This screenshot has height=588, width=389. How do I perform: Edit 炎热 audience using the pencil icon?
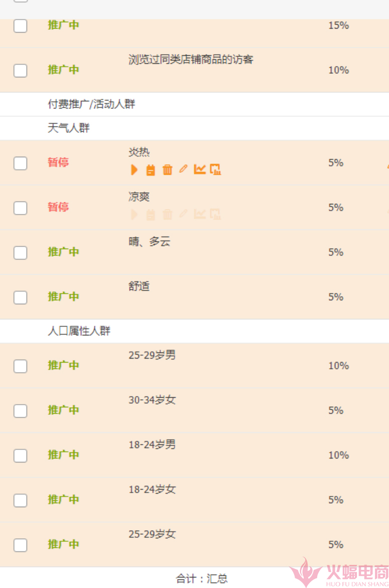coord(183,169)
